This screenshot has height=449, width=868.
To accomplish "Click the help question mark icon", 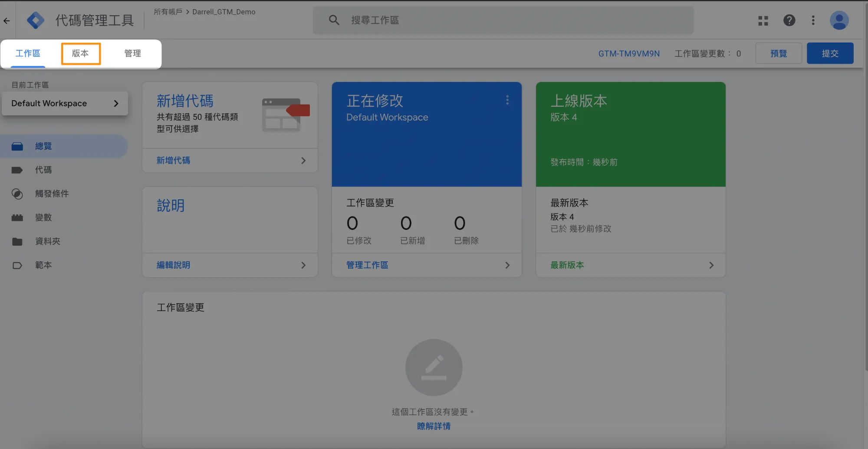I will tap(789, 20).
